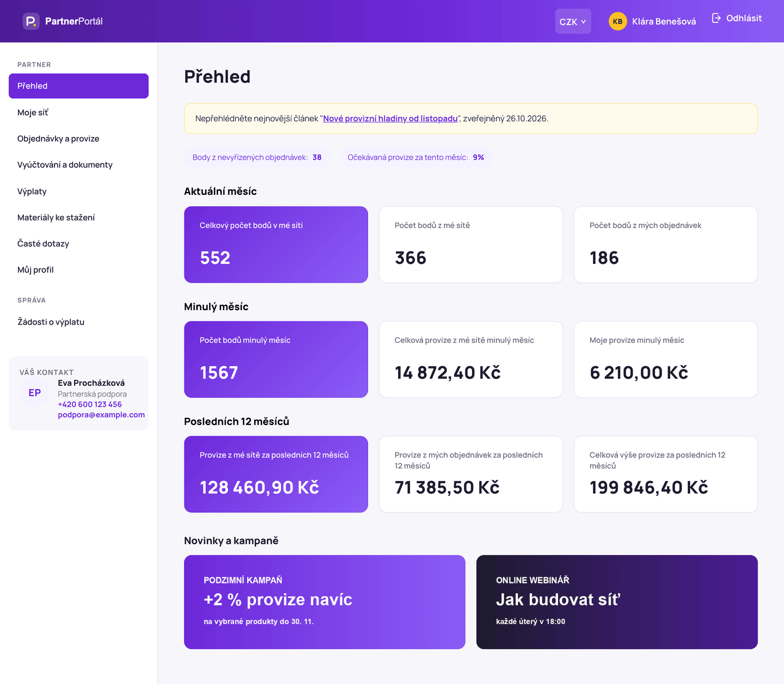Open Provize z mé sítě 12 měsíců card

[x=276, y=474]
